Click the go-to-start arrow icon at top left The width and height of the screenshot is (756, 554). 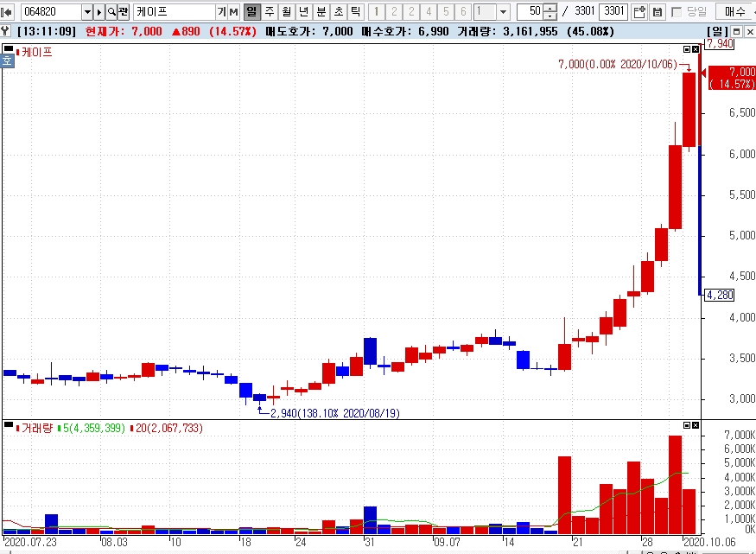click(7, 11)
